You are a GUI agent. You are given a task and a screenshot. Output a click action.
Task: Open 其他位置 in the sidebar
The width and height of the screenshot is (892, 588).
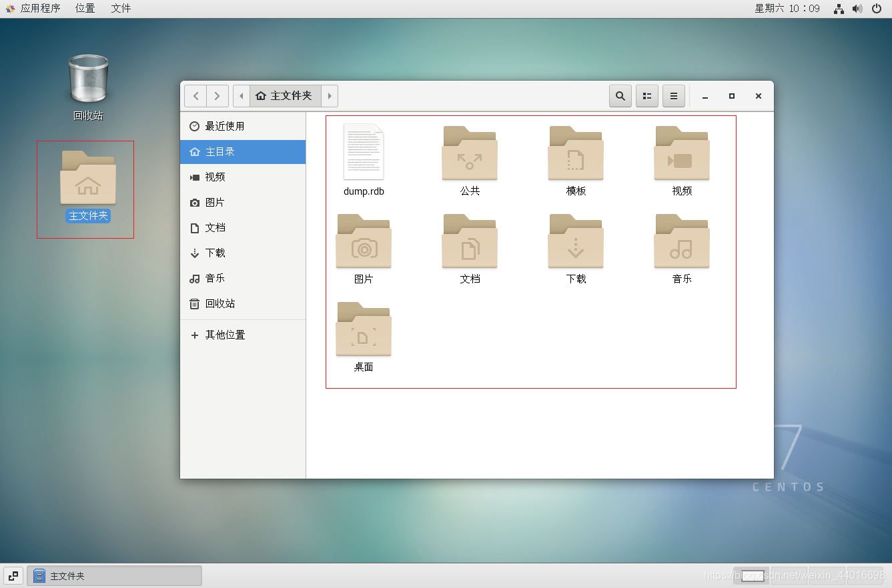(243, 335)
